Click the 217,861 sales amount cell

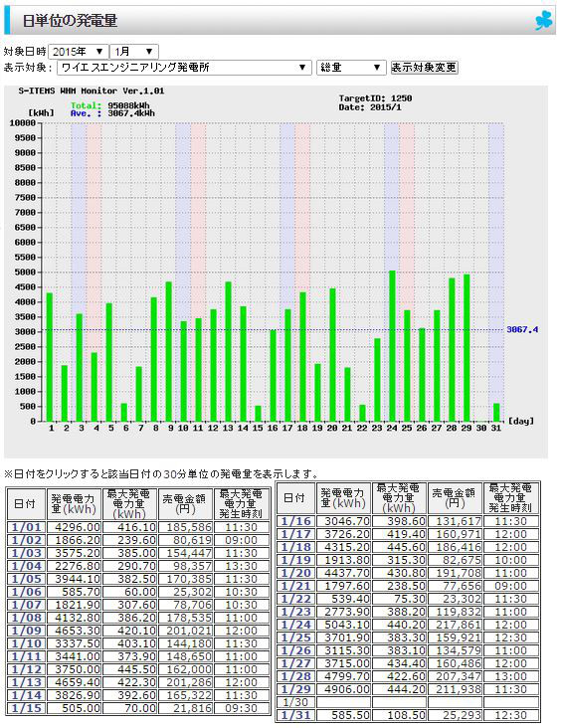tap(455, 625)
